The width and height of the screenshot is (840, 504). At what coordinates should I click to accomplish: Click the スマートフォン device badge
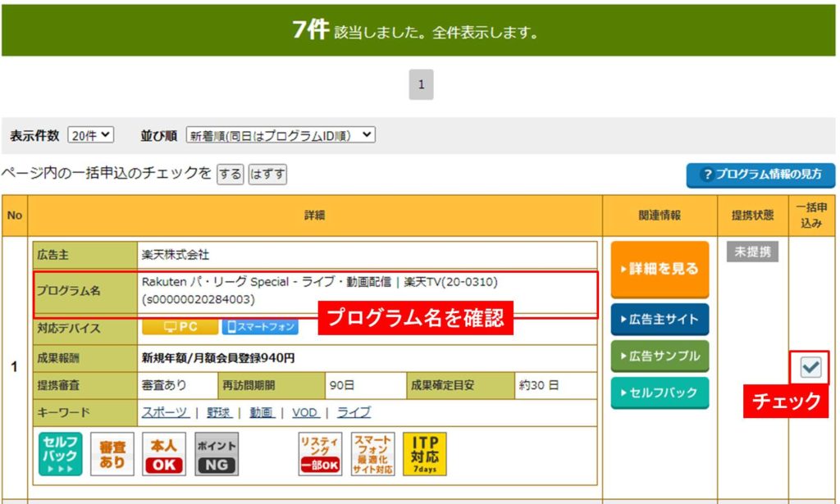point(260,326)
